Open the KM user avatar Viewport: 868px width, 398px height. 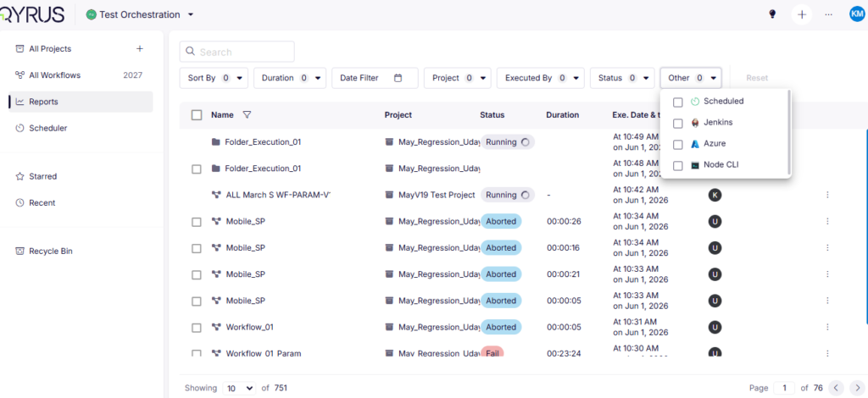pyautogui.click(x=857, y=14)
